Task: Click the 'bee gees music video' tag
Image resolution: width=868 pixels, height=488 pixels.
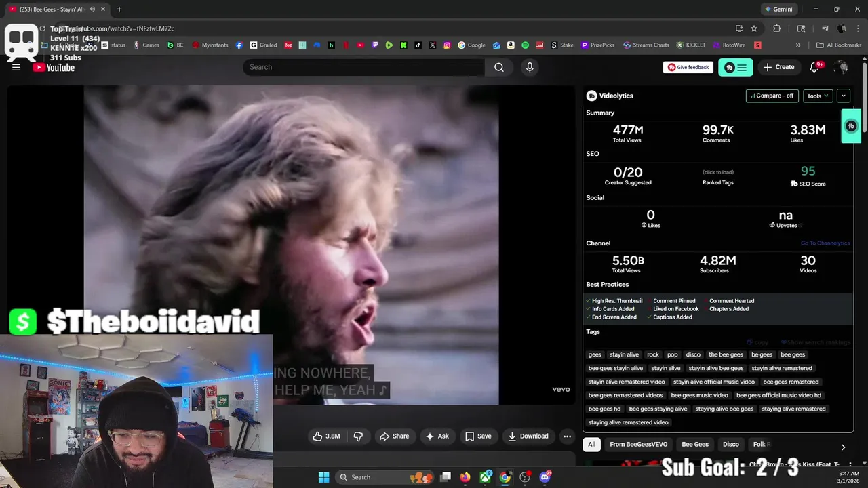Action: [699, 395]
